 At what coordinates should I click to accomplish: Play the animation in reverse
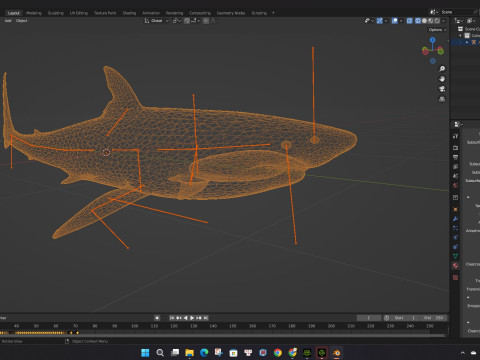coord(186,318)
